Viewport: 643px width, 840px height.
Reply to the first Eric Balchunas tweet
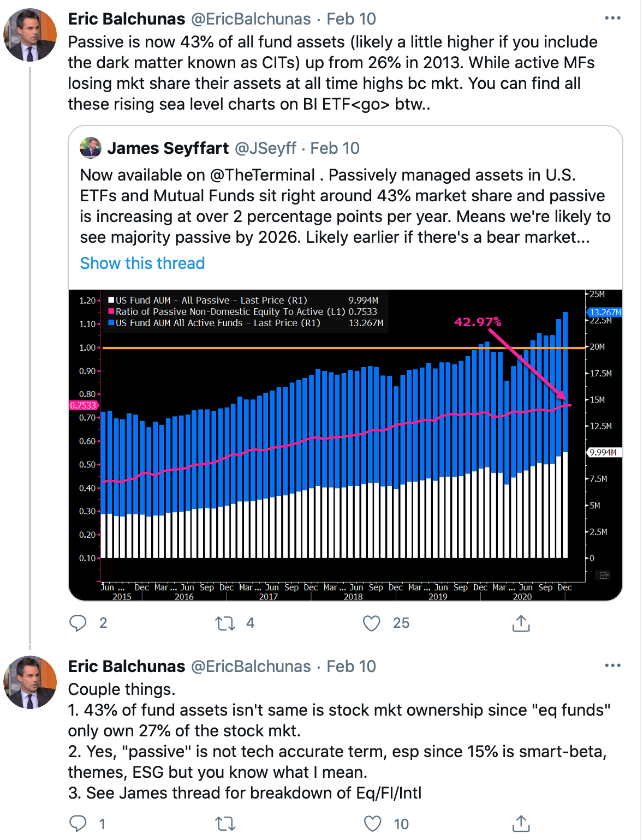78,623
